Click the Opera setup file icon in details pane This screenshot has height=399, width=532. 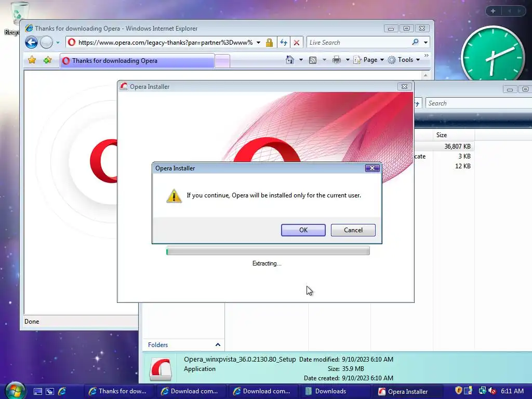(x=161, y=369)
